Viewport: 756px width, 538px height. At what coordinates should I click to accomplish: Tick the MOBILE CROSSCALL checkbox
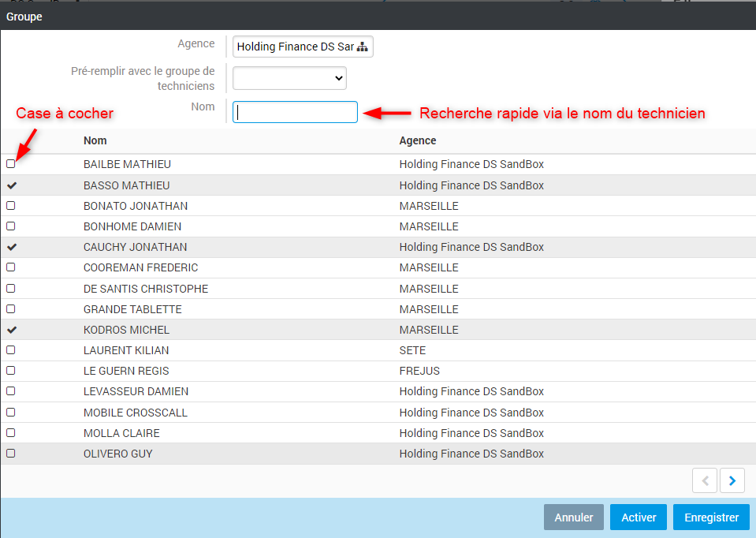pos(11,413)
